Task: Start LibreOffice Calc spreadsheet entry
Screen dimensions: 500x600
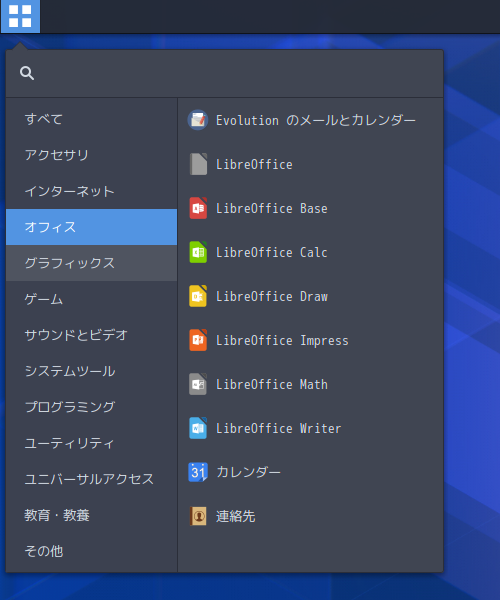Action: (310, 252)
